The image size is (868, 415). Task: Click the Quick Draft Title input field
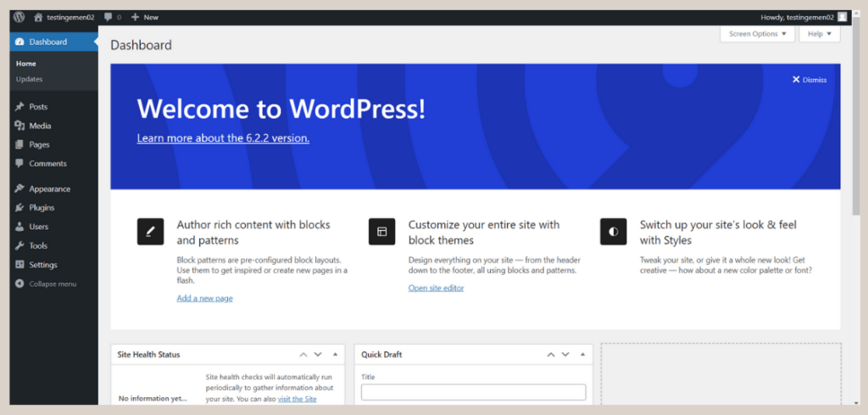(473, 392)
